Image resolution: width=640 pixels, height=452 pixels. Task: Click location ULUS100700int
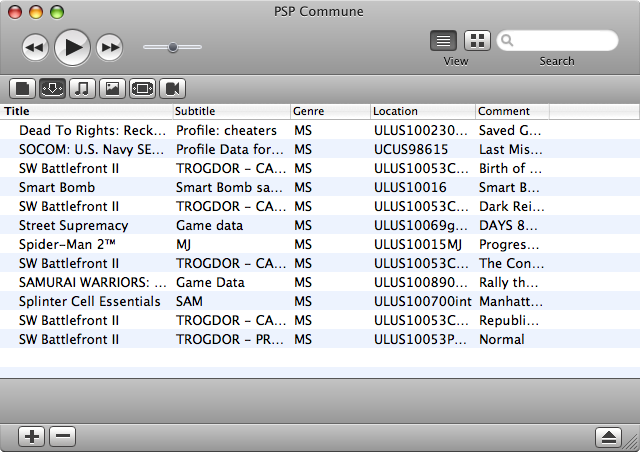point(422,301)
